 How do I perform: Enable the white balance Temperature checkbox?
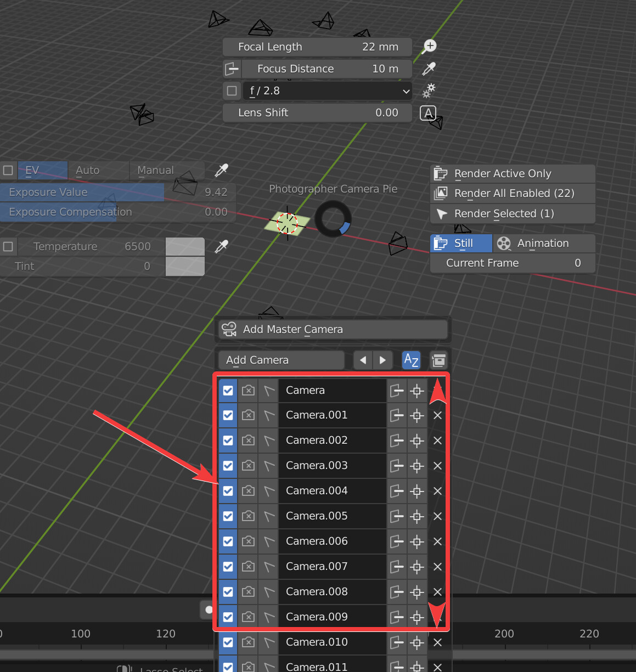[x=8, y=246]
